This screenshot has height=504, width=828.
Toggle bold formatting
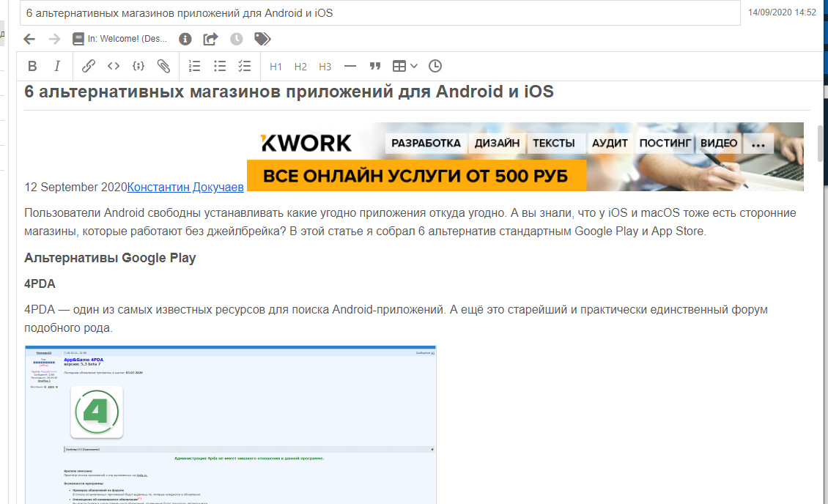(32, 67)
